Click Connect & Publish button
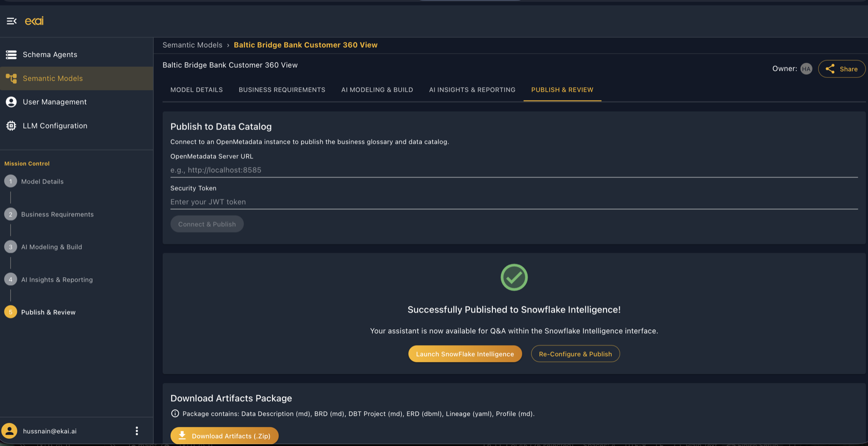Viewport: 868px width, 446px height. click(207, 224)
